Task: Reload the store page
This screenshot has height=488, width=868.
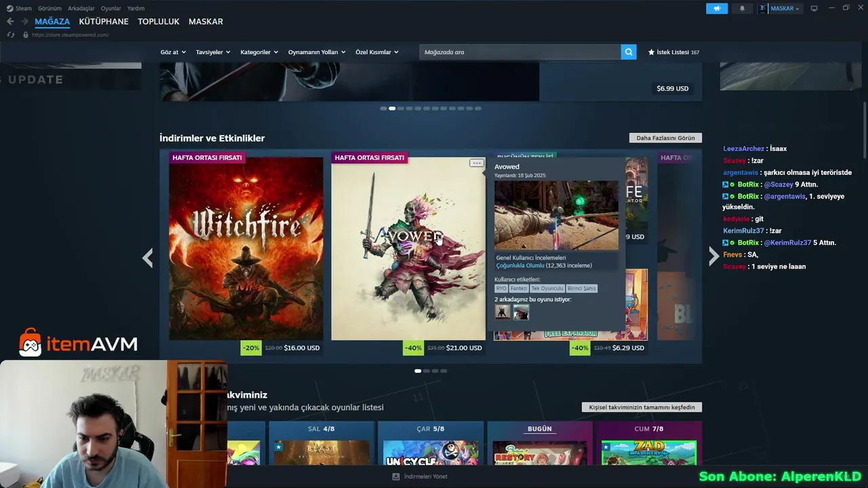Action: pos(11,35)
